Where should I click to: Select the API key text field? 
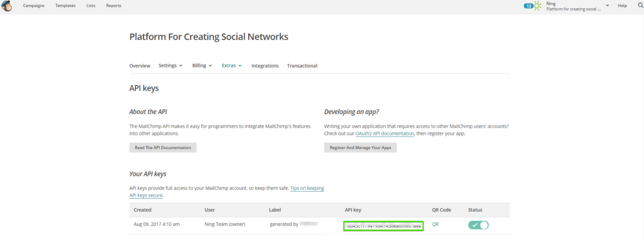[x=384, y=226]
